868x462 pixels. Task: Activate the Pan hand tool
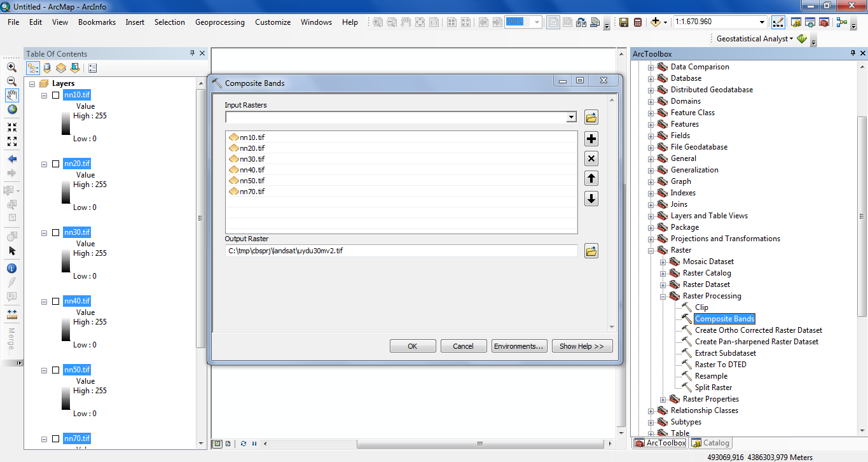(11, 95)
